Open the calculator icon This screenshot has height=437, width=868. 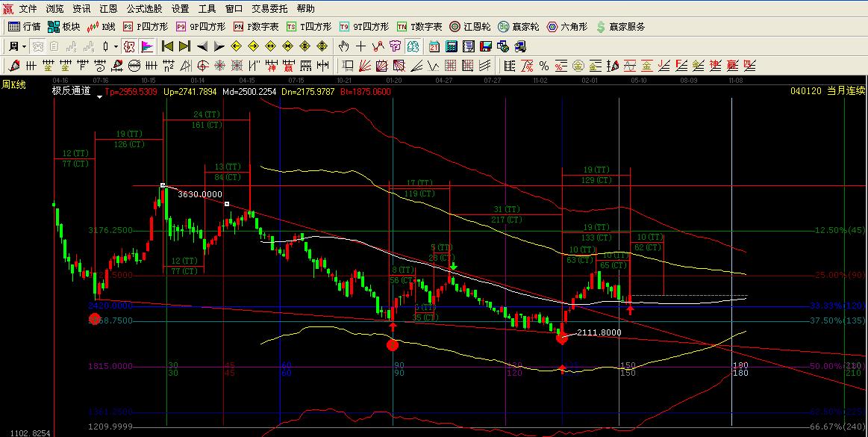point(450,46)
